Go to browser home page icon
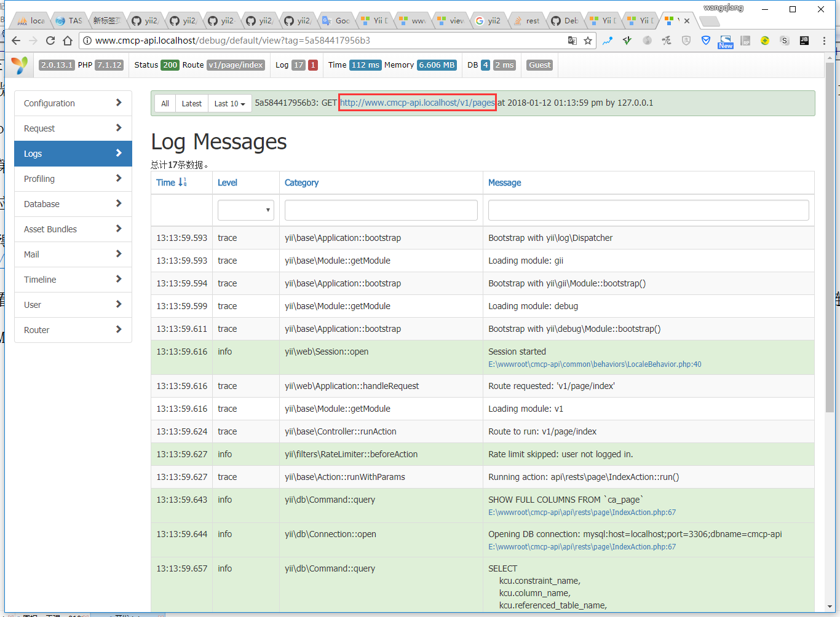This screenshot has width=840, height=617. click(68, 41)
